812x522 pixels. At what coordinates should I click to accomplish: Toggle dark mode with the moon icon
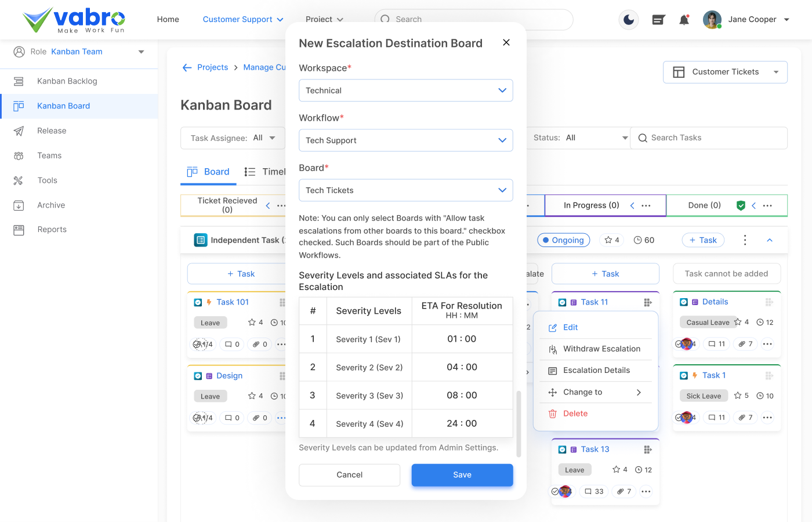pyautogui.click(x=628, y=19)
